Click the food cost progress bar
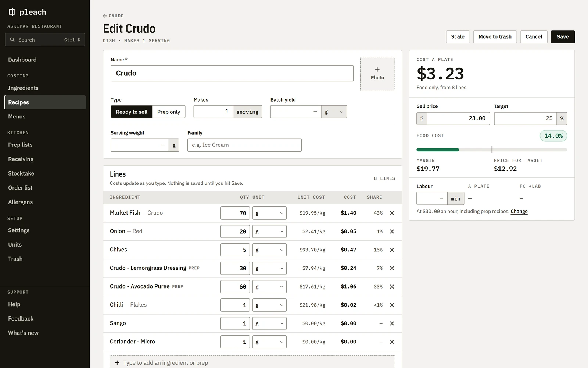 pyautogui.click(x=492, y=150)
